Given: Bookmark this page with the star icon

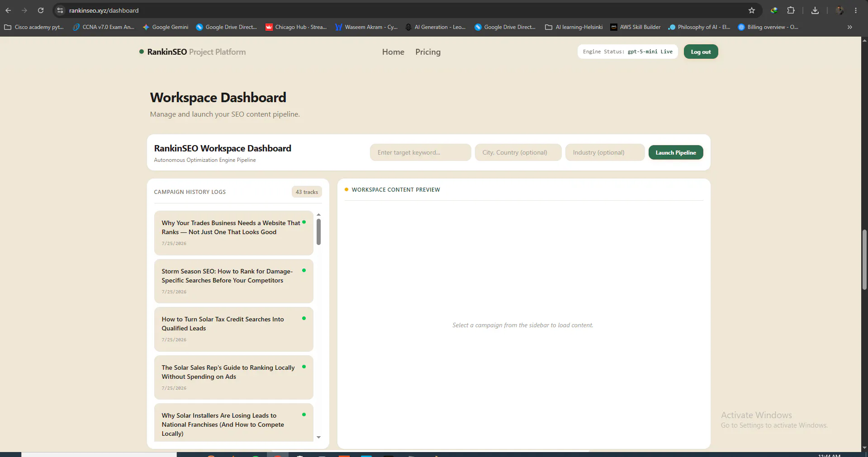Looking at the screenshot, I should [752, 10].
